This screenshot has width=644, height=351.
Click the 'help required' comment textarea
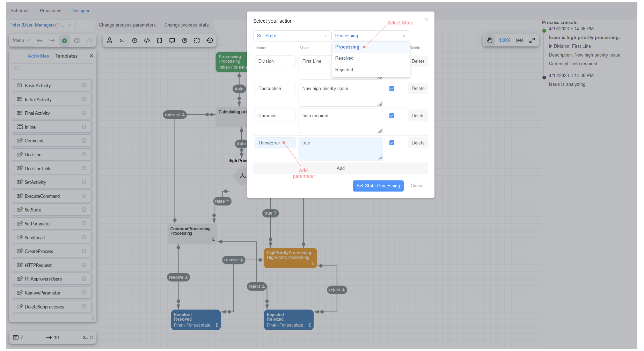point(341,122)
